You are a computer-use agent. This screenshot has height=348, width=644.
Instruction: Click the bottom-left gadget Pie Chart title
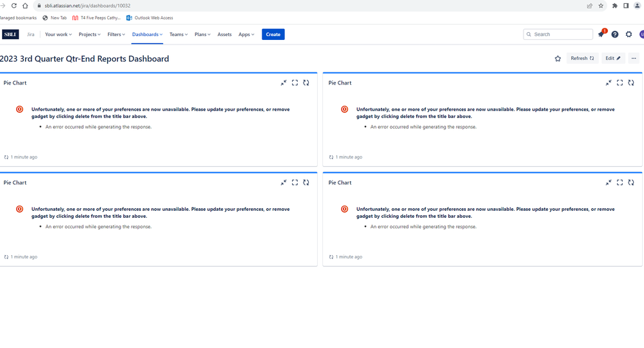pyautogui.click(x=15, y=182)
